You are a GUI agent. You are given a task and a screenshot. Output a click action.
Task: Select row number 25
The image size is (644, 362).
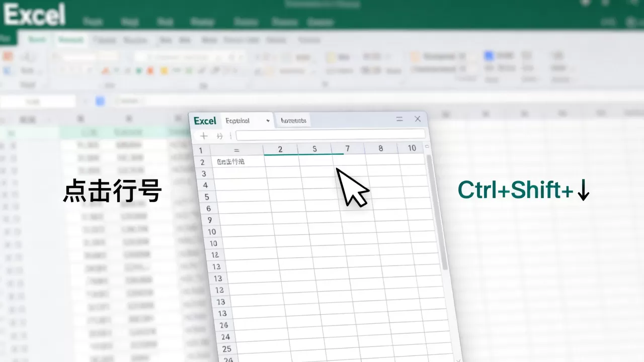click(x=226, y=349)
